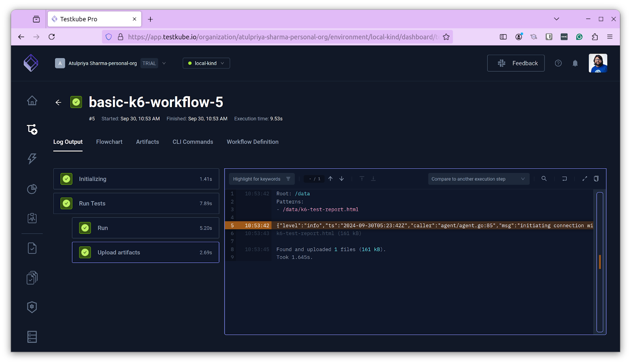Viewport: 631px width, 364px height.
Task: Open the shield settings sidebar icon
Action: point(32,307)
